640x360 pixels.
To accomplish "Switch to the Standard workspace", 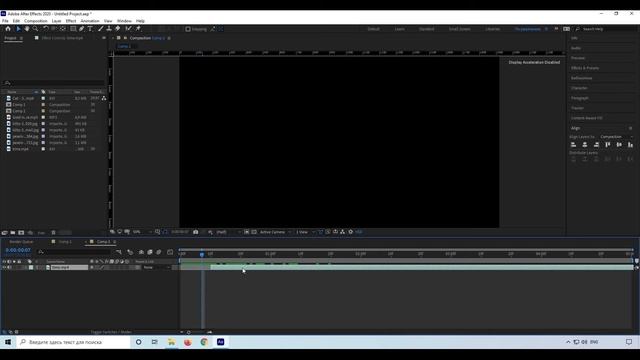I will (427, 29).
